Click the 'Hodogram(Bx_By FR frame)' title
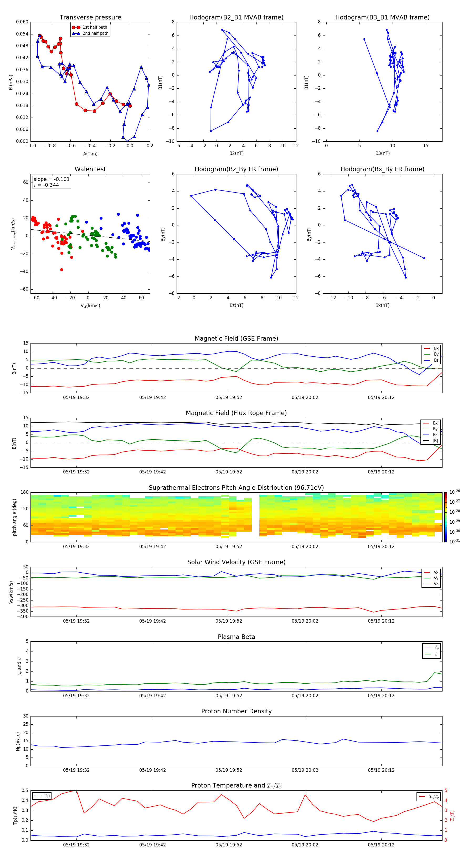The height and width of the screenshot is (868, 473). [382, 169]
